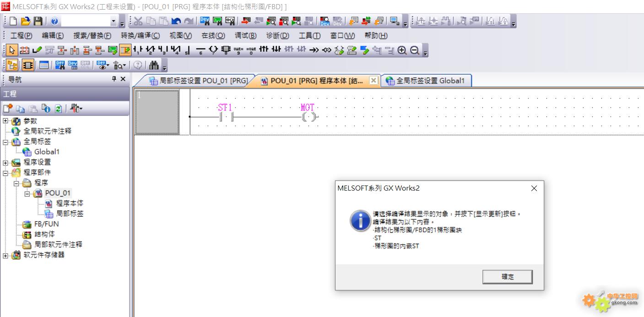Image resolution: width=644 pixels, height=317 pixels.
Task: Open the 工程(P) menu
Action: (x=21, y=35)
